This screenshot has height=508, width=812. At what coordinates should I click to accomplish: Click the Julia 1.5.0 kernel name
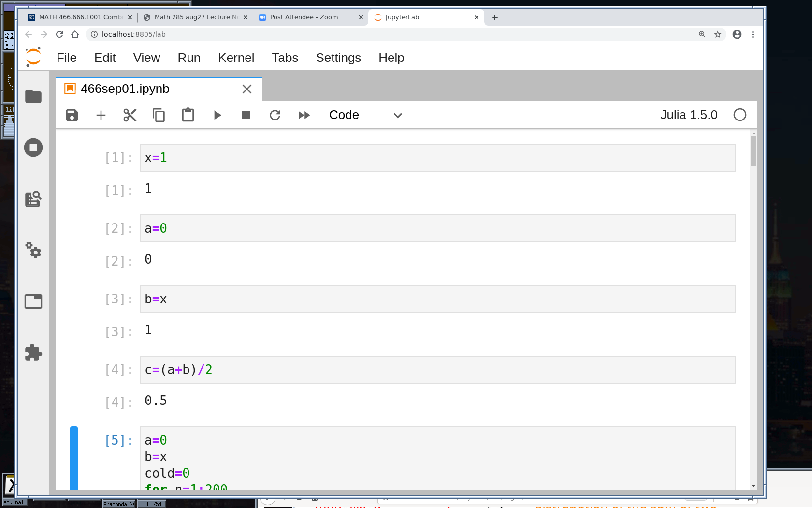click(x=689, y=115)
